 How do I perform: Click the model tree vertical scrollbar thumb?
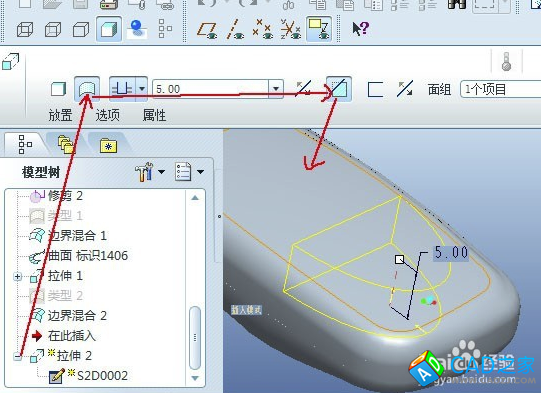point(195,338)
